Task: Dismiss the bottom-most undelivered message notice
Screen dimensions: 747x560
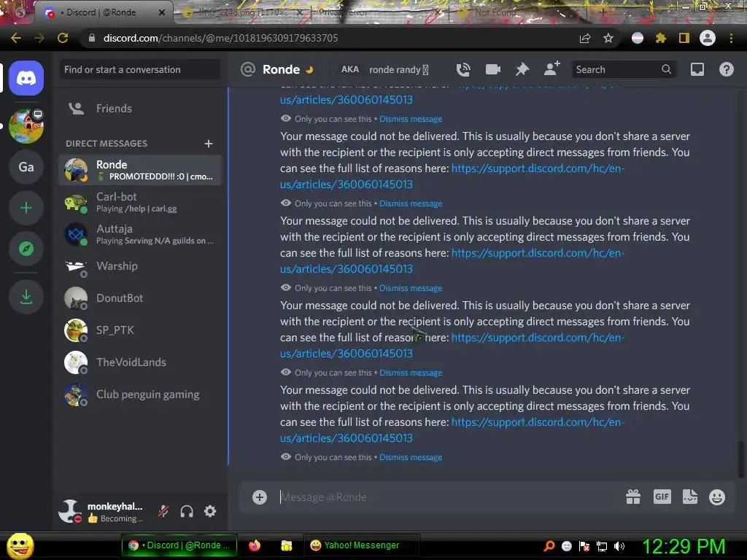Action: pos(411,457)
